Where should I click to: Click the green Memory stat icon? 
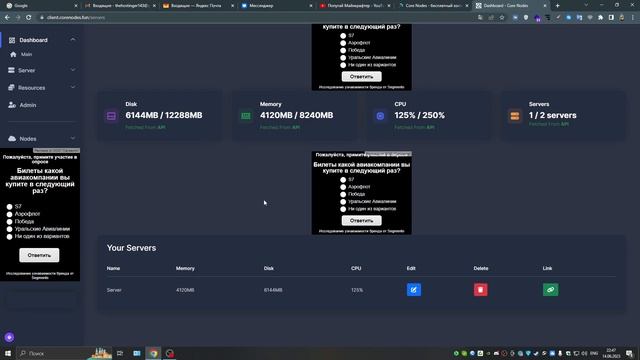pos(246,116)
